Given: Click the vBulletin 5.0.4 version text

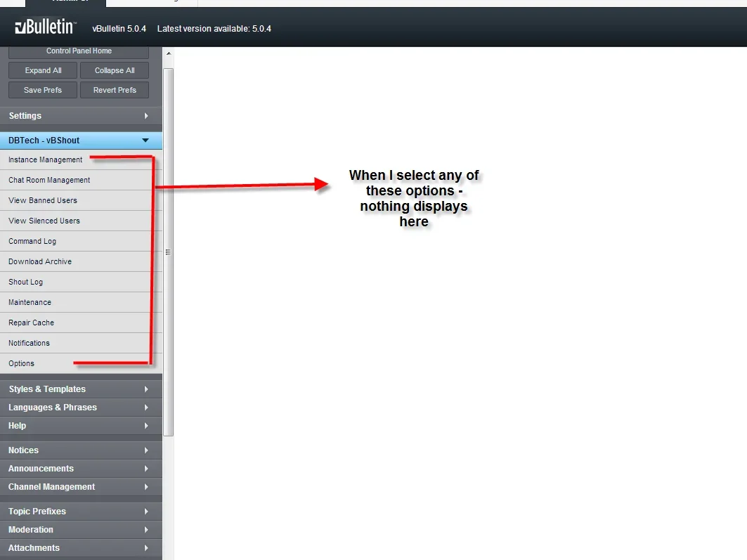Looking at the screenshot, I should [x=119, y=29].
